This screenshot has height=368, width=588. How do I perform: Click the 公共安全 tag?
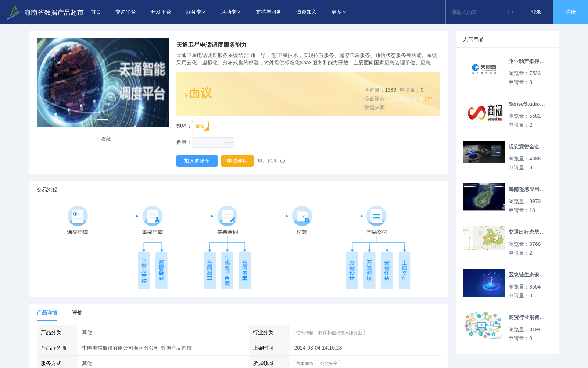click(329, 364)
